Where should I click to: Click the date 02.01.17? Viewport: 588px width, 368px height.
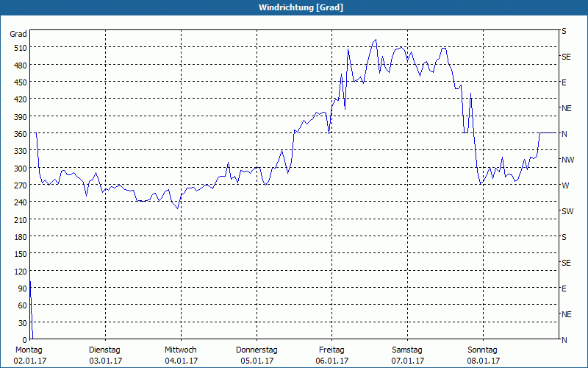30,361
